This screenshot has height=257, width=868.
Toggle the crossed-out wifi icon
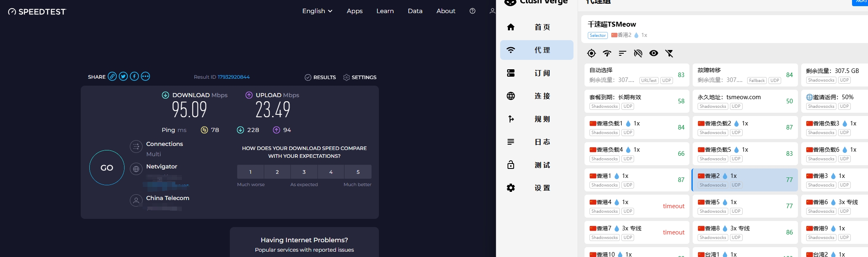click(x=638, y=53)
